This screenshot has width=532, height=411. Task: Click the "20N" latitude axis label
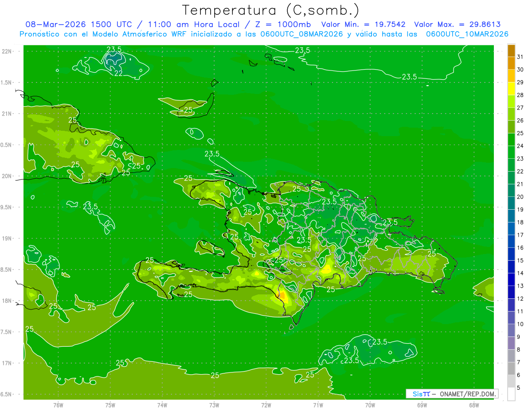click(7, 176)
